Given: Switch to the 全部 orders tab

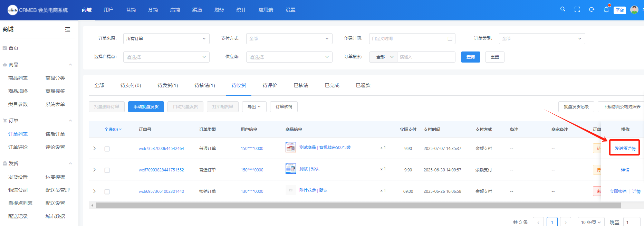Looking at the screenshot, I should [x=99, y=85].
